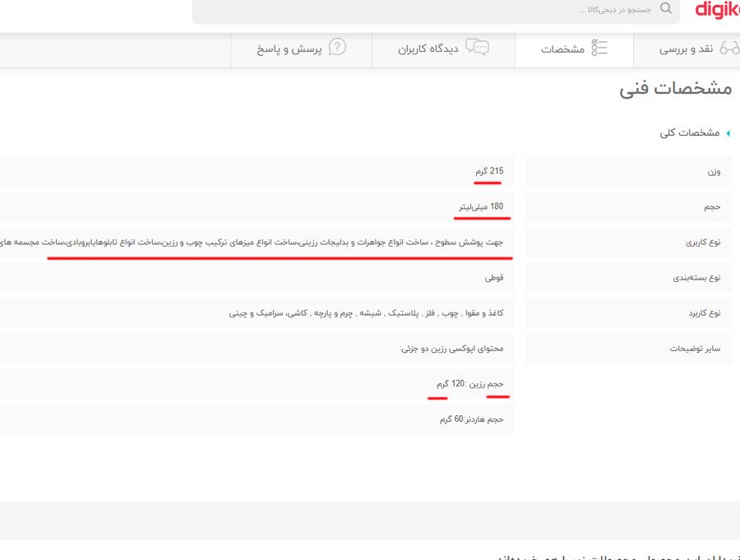
Task: Click the glasses review icon
Action: click(x=729, y=49)
